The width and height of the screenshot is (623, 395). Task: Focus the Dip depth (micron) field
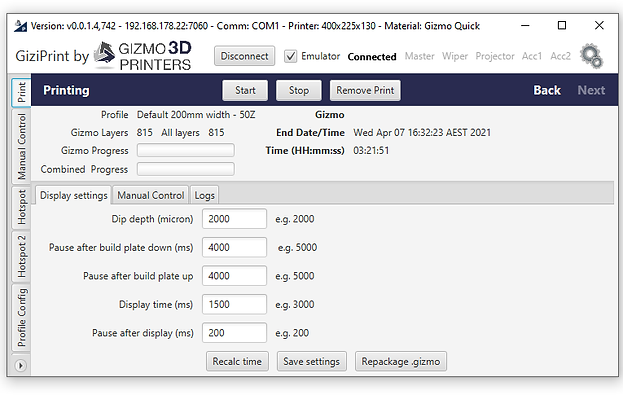(x=234, y=219)
